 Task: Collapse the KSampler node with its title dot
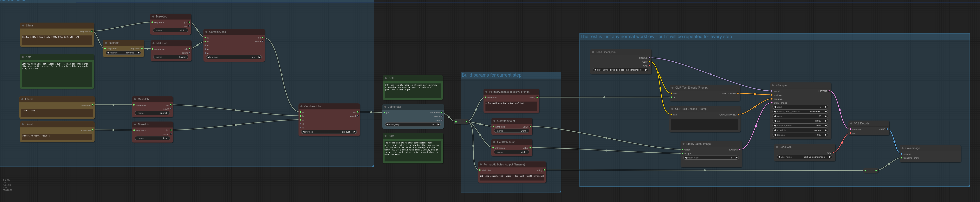[x=773, y=85]
